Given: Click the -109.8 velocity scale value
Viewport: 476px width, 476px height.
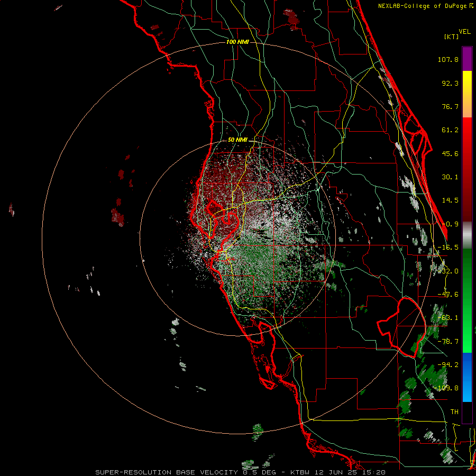Looking at the screenshot, I should [x=446, y=388].
